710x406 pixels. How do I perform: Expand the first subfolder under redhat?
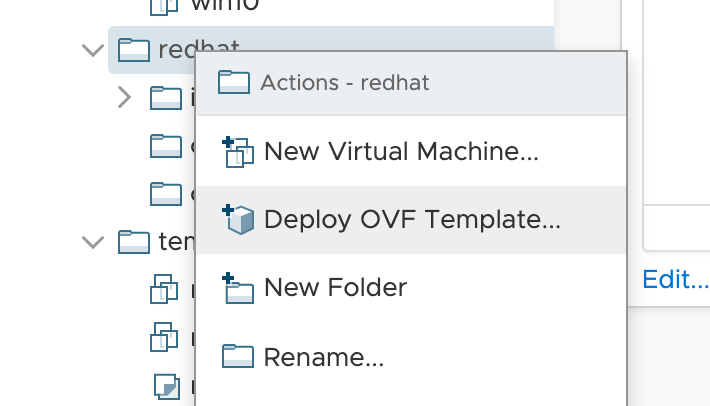tap(124, 97)
